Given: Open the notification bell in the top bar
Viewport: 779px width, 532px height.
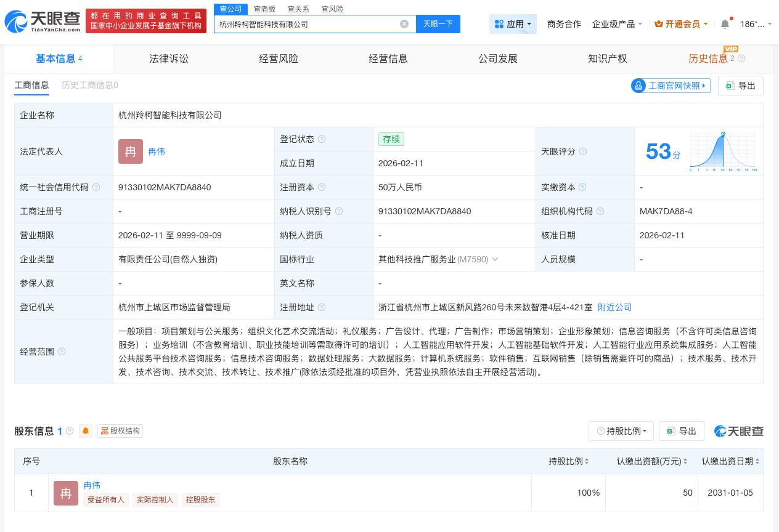Looking at the screenshot, I should pyautogui.click(x=725, y=24).
